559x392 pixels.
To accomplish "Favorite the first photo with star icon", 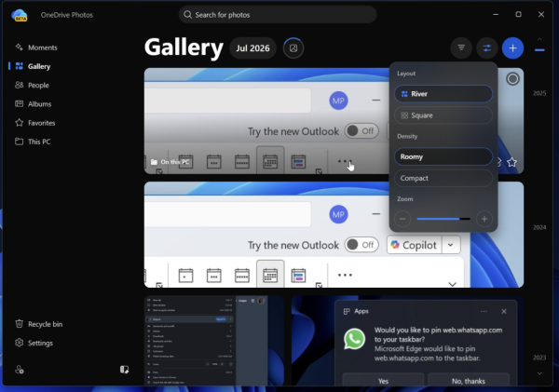I will pos(511,163).
